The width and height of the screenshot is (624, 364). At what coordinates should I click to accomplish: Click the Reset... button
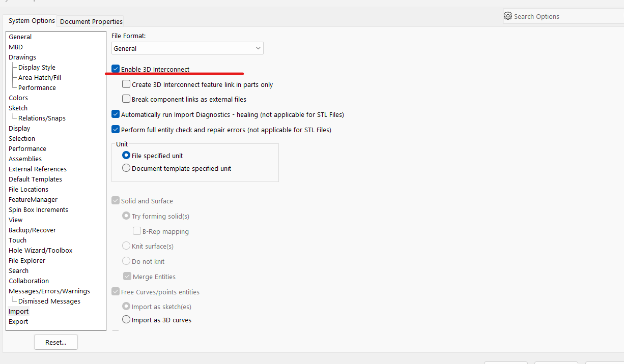(56, 342)
